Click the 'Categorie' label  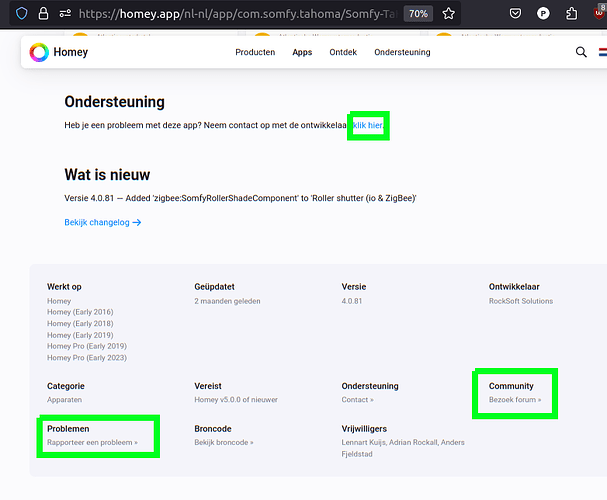(x=66, y=386)
